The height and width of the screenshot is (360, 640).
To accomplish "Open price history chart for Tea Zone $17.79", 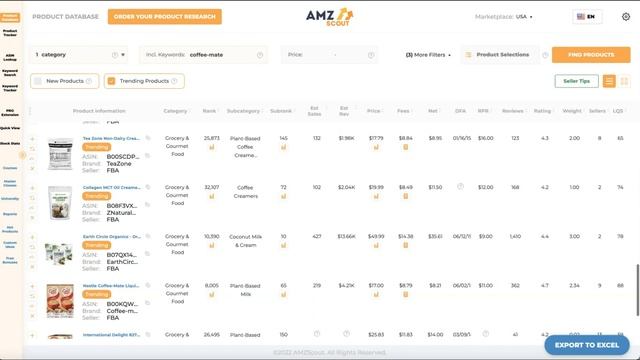I will [x=376, y=147].
